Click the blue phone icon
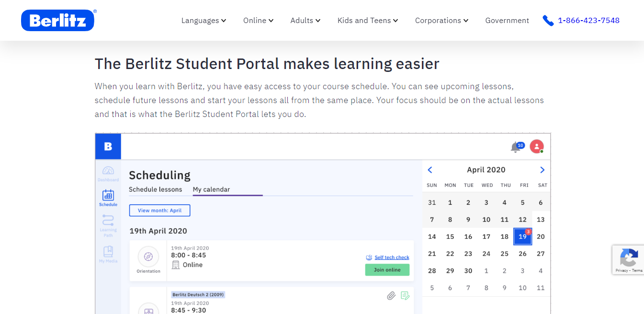Image resolution: width=644 pixels, height=314 pixels. point(548,21)
